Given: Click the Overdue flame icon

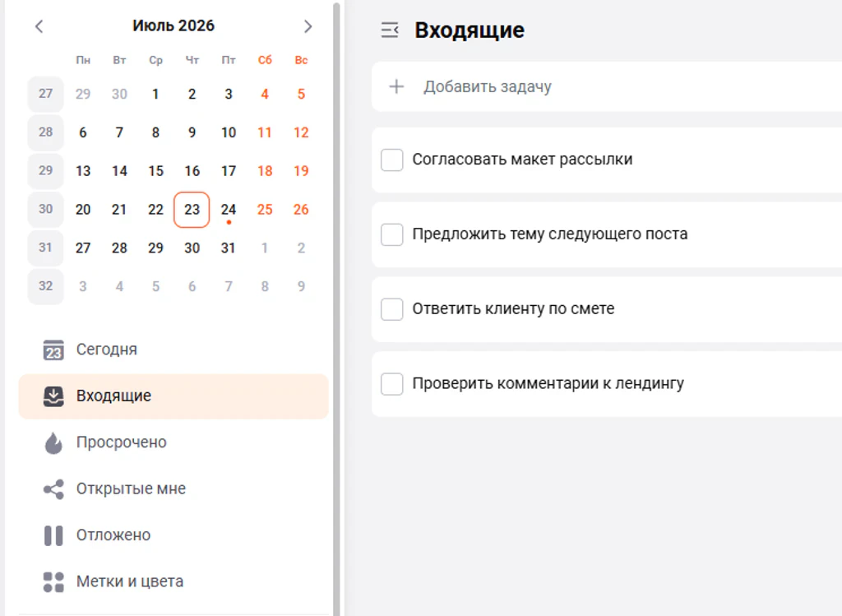Looking at the screenshot, I should (53, 442).
